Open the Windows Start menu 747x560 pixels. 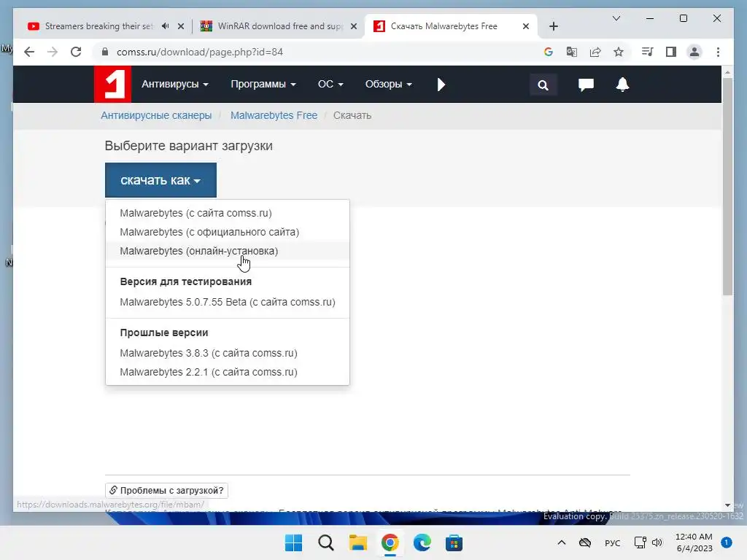[x=293, y=542]
